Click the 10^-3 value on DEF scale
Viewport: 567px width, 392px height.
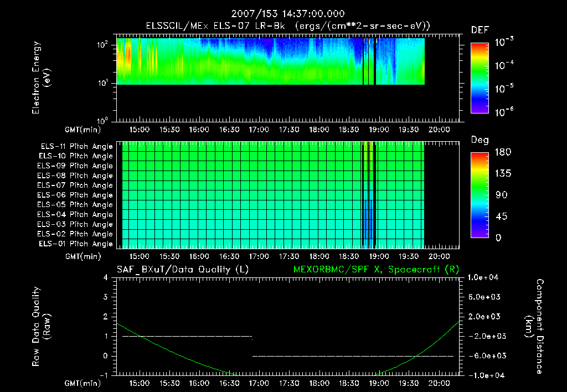tap(504, 42)
